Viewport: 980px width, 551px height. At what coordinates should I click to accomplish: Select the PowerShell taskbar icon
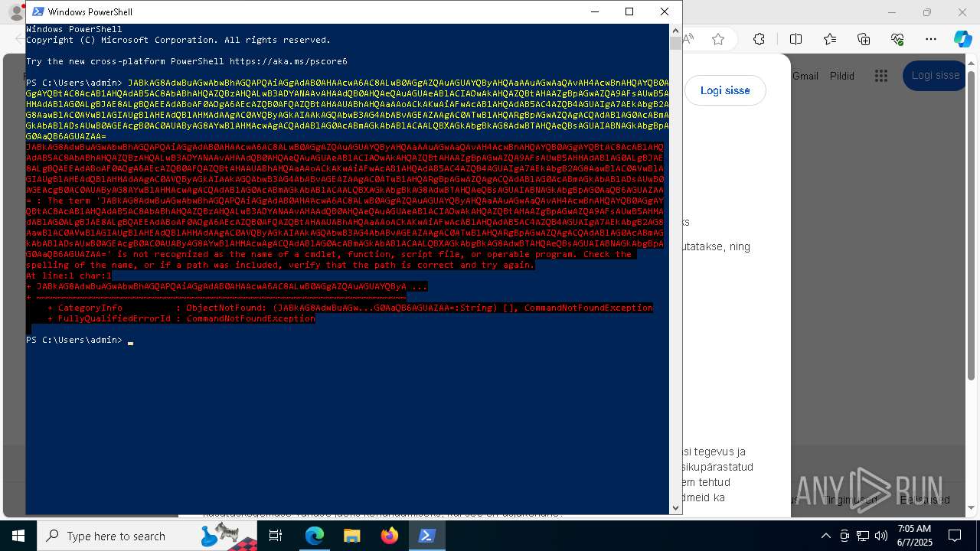click(x=426, y=536)
